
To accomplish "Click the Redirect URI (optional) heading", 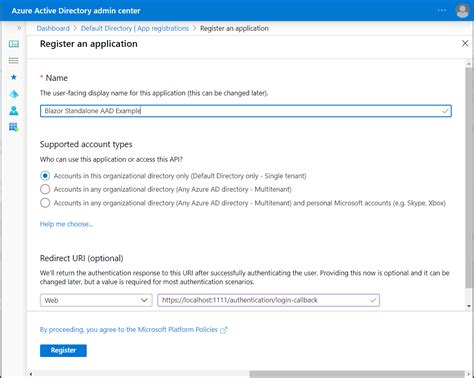I will pos(82,258).
